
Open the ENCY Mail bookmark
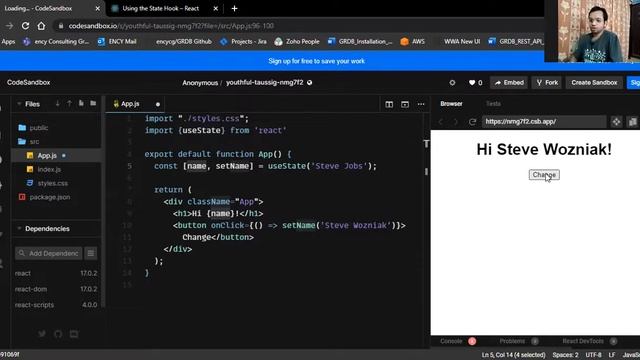(117, 41)
